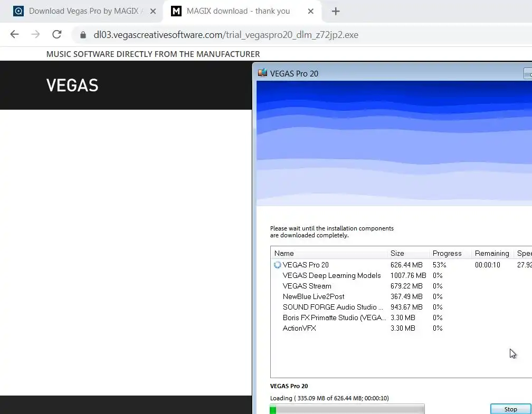The width and height of the screenshot is (532, 414).
Task: Sort by the Size column header
Action: (408, 253)
